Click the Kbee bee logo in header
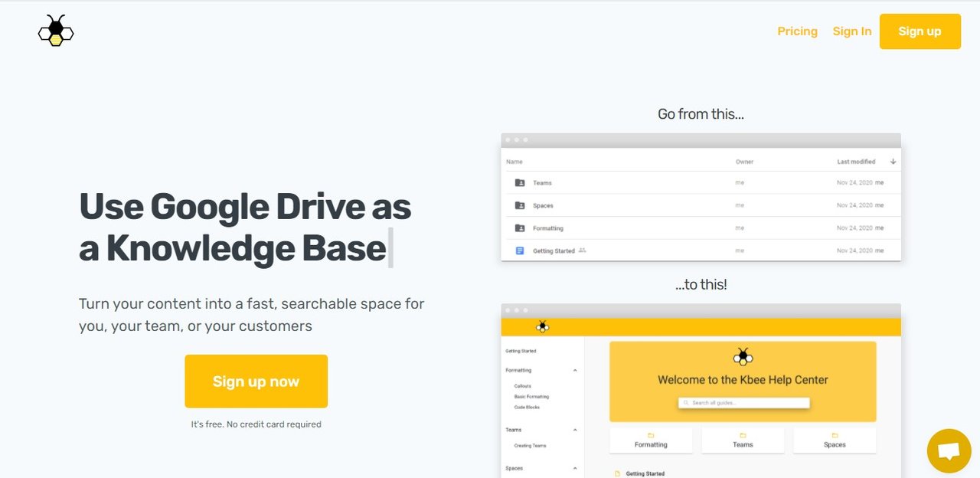The width and height of the screenshot is (980, 478). click(56, 31)
